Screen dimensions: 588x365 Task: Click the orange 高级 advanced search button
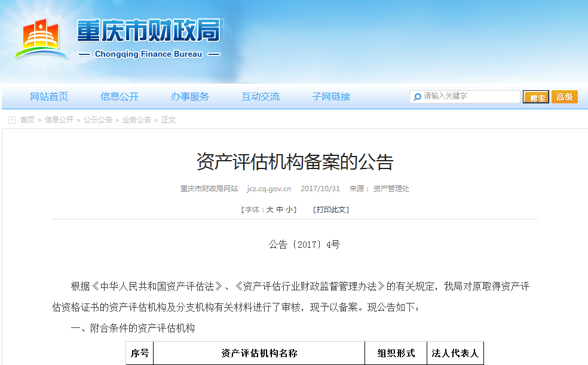pyautogui.click(x=564, y=97)
